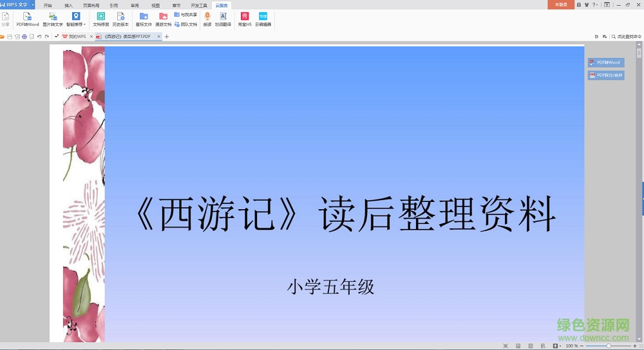
Task: Open 历史版本 for the document
Action: (120, 19)
